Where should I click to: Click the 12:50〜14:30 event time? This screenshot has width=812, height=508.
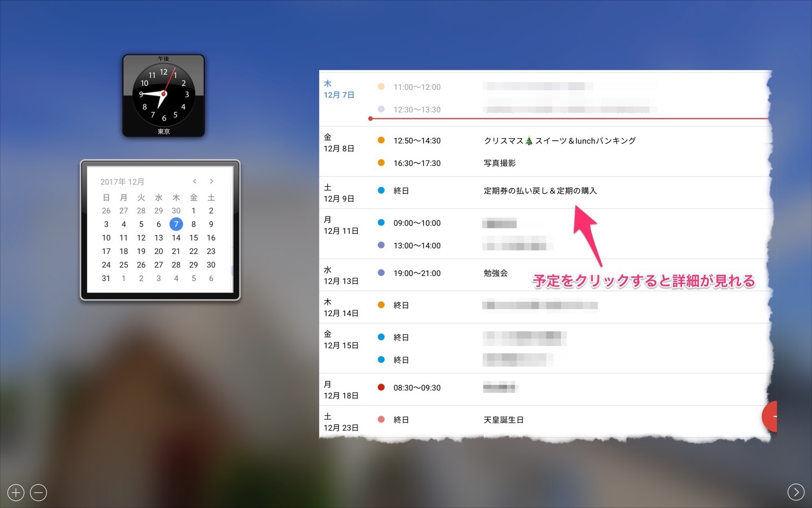pos(417,141)
